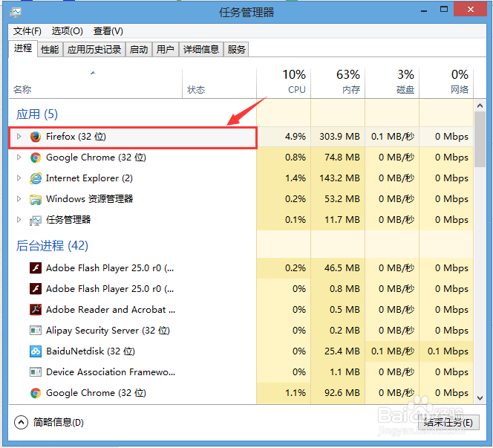493x448 pixels.
Task: Expand the Windows 资源管理器 group
Action: point(19,199)
